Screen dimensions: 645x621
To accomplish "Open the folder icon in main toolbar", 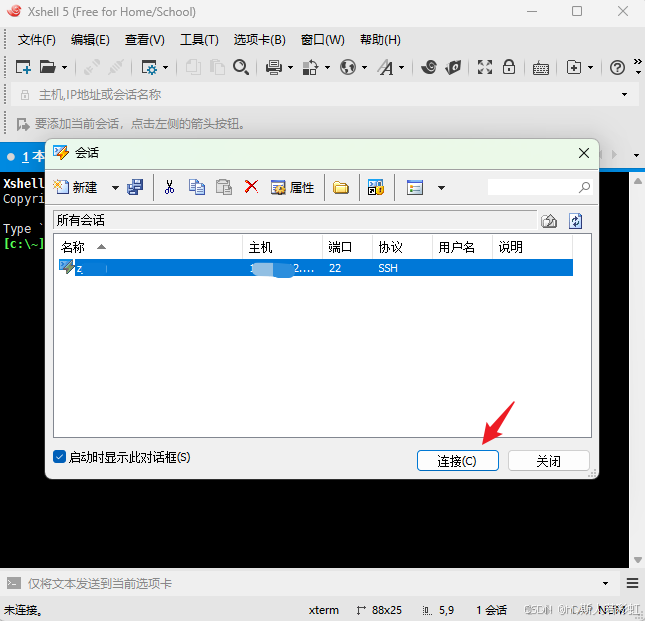I will [47, 67].
